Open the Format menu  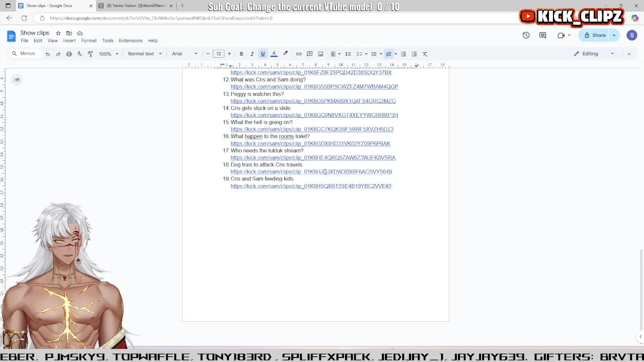point(89,41)
